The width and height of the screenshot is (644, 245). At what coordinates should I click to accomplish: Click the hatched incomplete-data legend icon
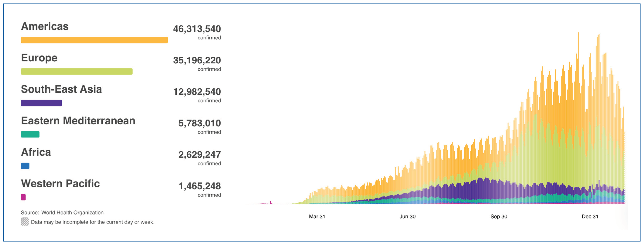(25, 222)
